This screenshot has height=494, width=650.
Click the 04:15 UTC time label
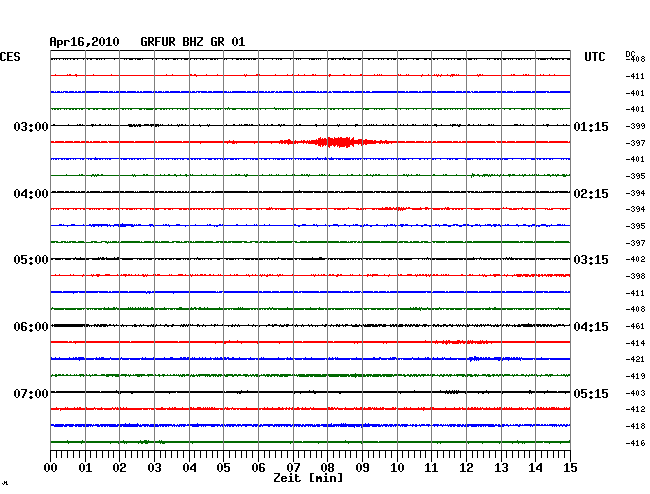pos(591,327)
